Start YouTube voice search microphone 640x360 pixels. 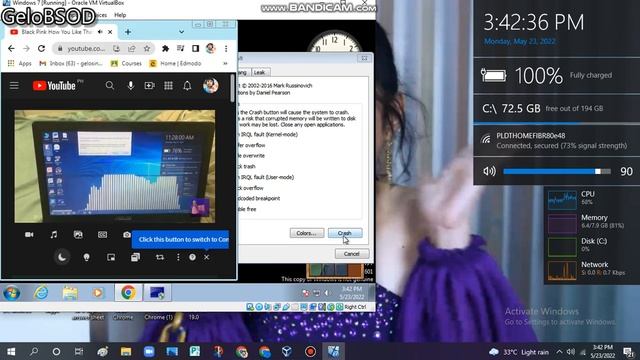[x=131, y=86]
